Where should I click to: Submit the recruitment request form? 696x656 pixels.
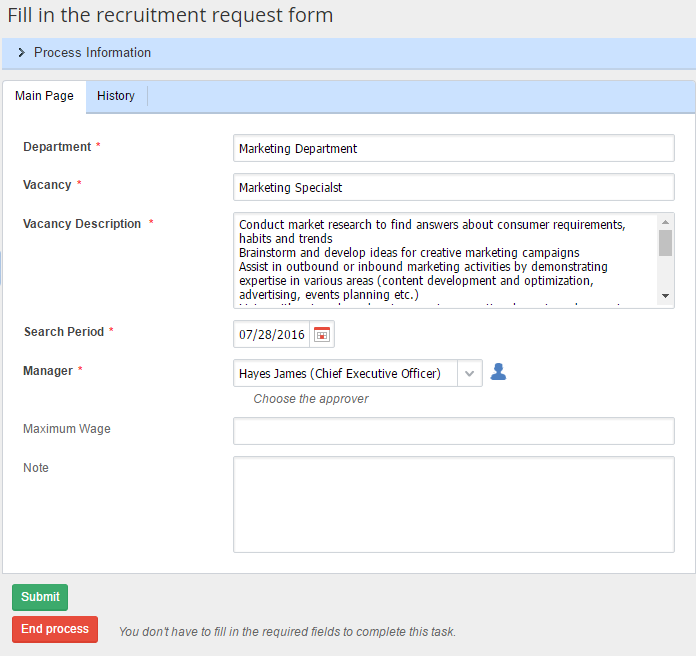(40, 597)
